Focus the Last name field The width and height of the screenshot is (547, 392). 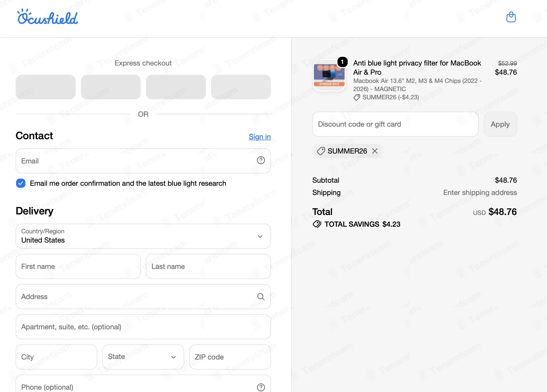coord(208,266)
